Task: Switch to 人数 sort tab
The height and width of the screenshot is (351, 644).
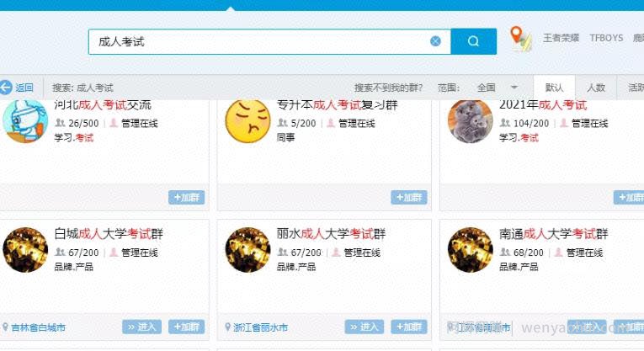Action: pos(596,88)
